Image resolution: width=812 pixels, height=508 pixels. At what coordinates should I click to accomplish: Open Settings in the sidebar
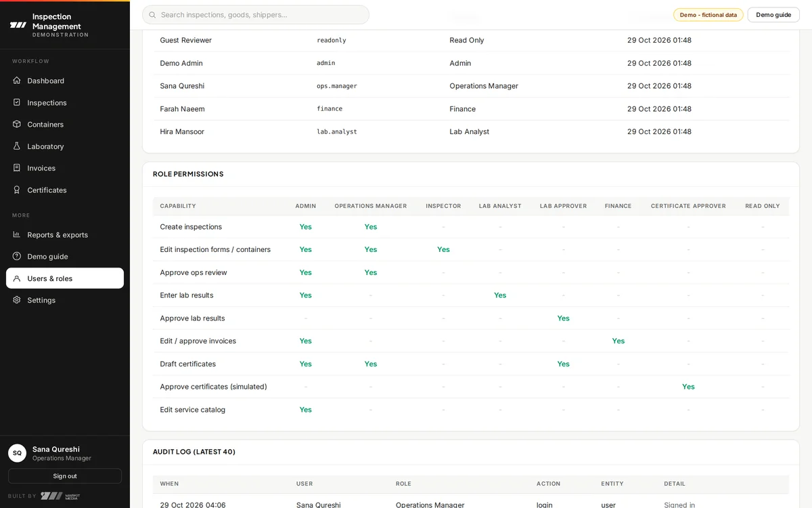(x=65, y=300)
